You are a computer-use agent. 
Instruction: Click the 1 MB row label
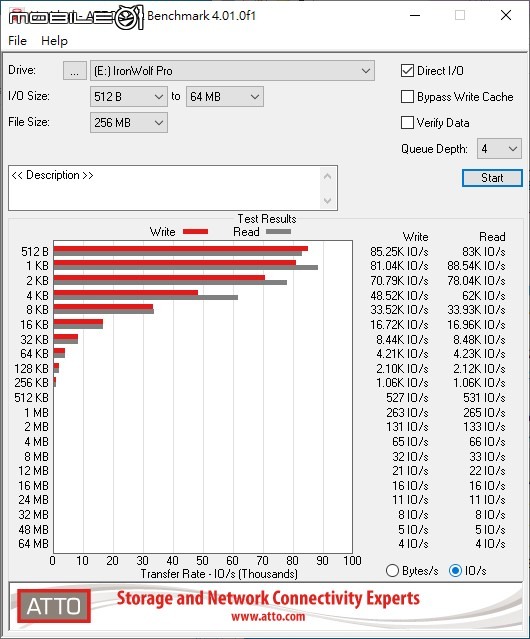coord(36,413)
